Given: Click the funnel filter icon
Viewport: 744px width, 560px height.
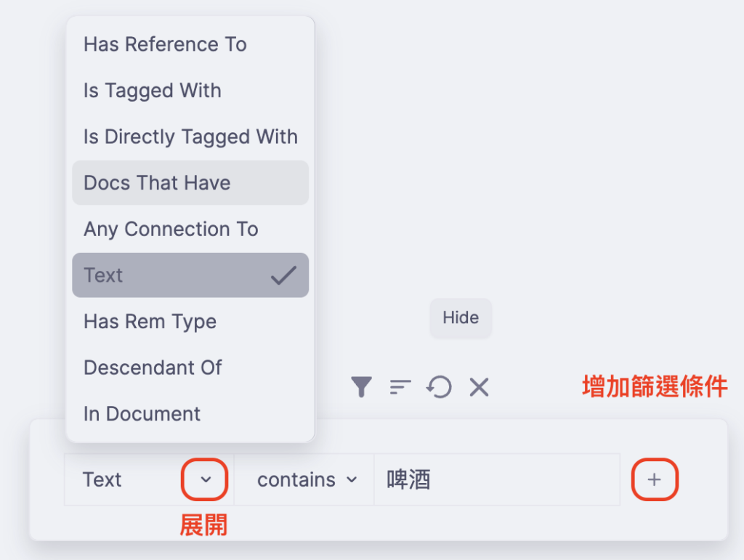Looking at the screenshot, I should tap(361, 387).
